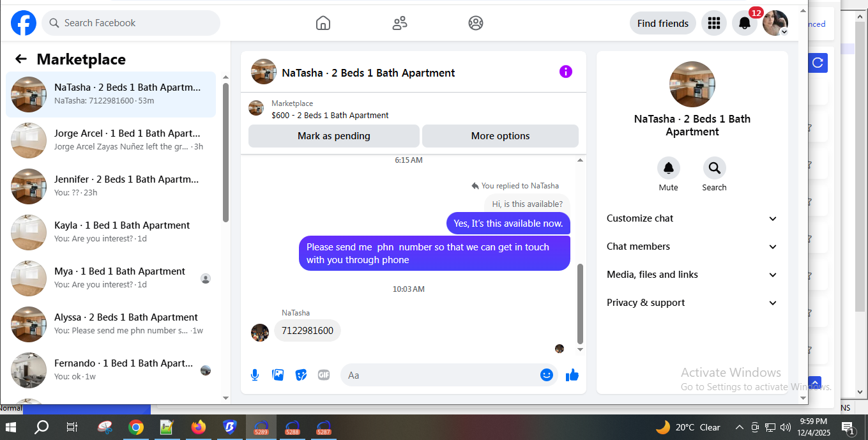Image resolution: width=868 pixels, height=440 pixels.
Task: Select Alyssa 2 Beds conversation
Action: [111, 324]
